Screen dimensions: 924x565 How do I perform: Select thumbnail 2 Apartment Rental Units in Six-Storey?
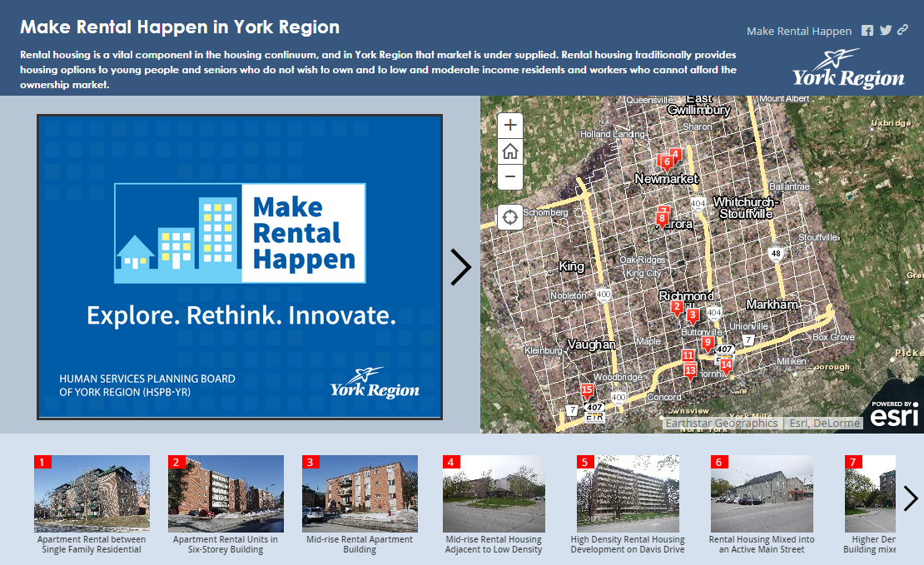coord(226,494)
